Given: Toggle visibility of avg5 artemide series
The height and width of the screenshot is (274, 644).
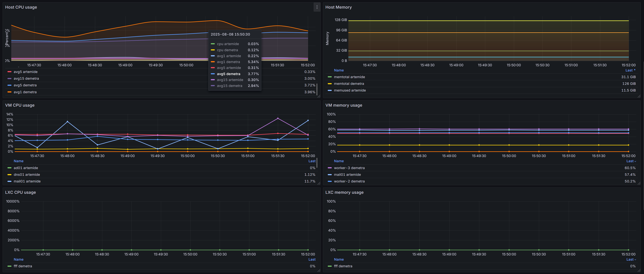Looking at the screenshot, I should tap(25, 72).
